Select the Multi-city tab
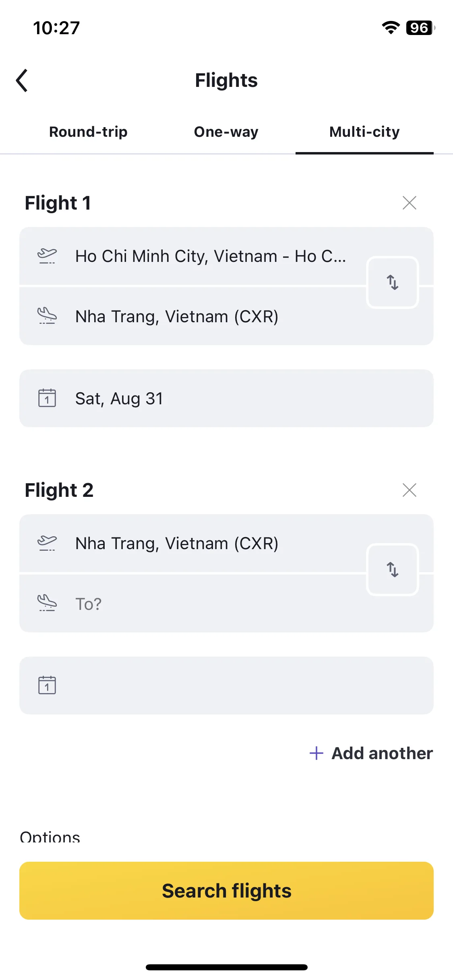The height and width of the screenshot is (980, 453). tap(364, 132)
